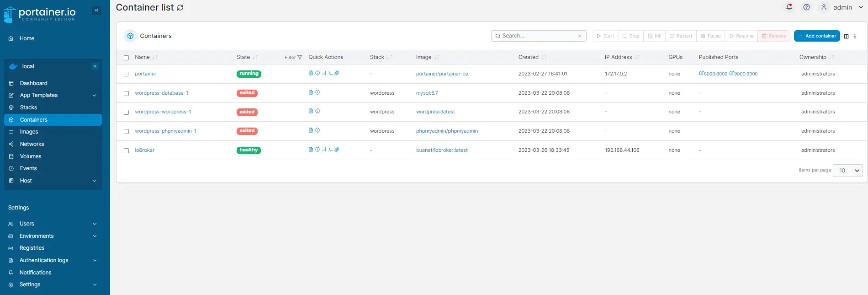The width and height of the screenshot is (868, 295).
Task: Open exec console for portainer container
Action: 330,73
